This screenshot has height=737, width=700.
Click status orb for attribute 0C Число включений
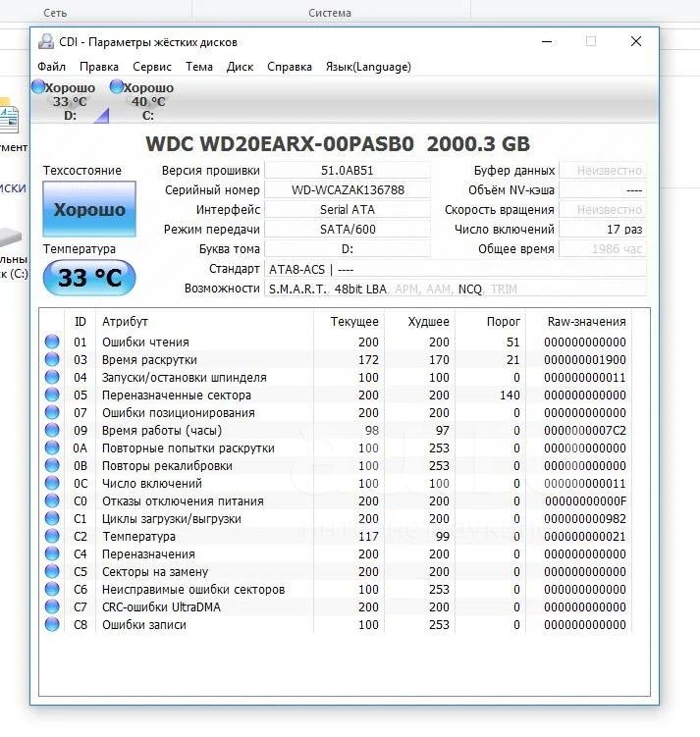tap(52, 483)
